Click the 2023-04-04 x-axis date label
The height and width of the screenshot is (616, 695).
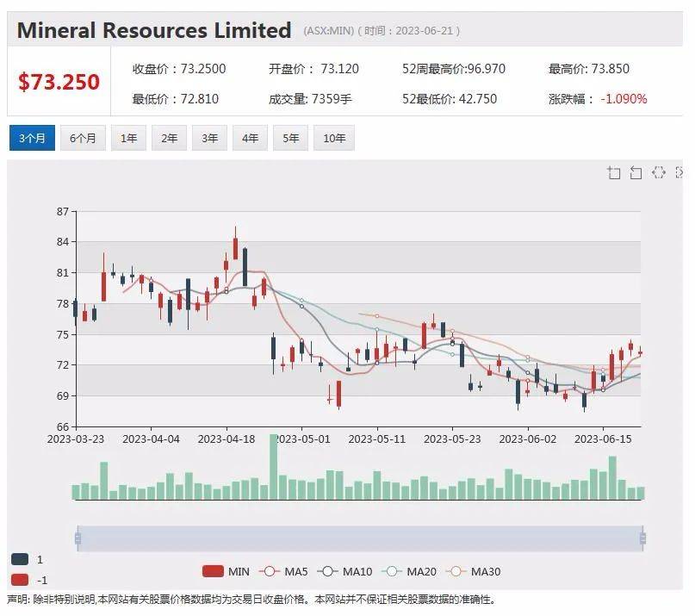click(x=152, y=439)
